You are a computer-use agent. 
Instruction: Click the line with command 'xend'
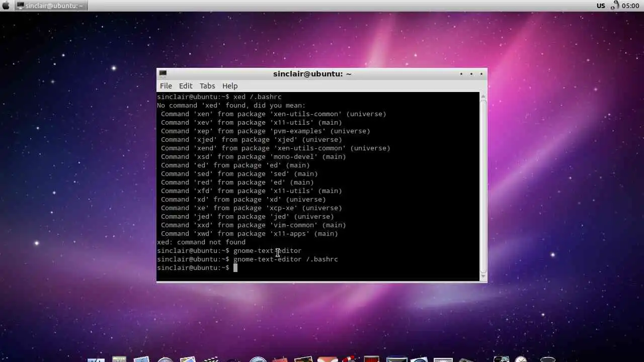pyautogui.click(x=275, y=148)
